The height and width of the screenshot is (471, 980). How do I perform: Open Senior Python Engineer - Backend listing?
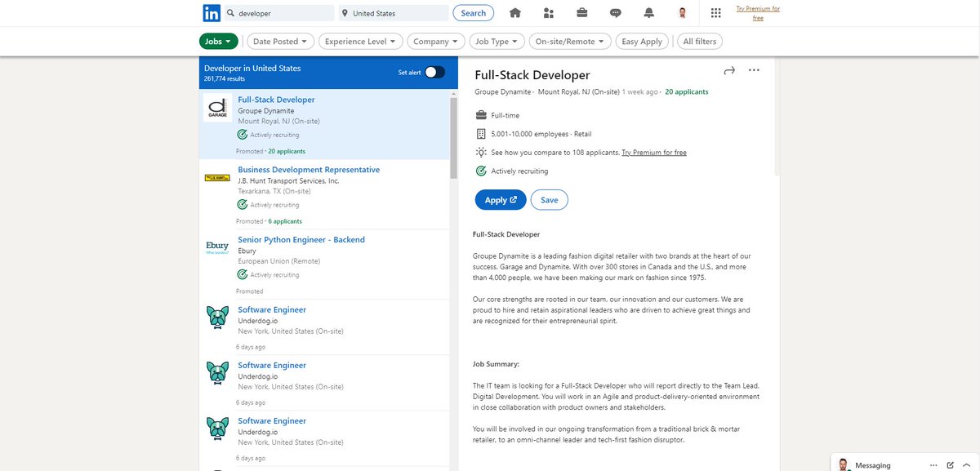click(x=301, y=240)
